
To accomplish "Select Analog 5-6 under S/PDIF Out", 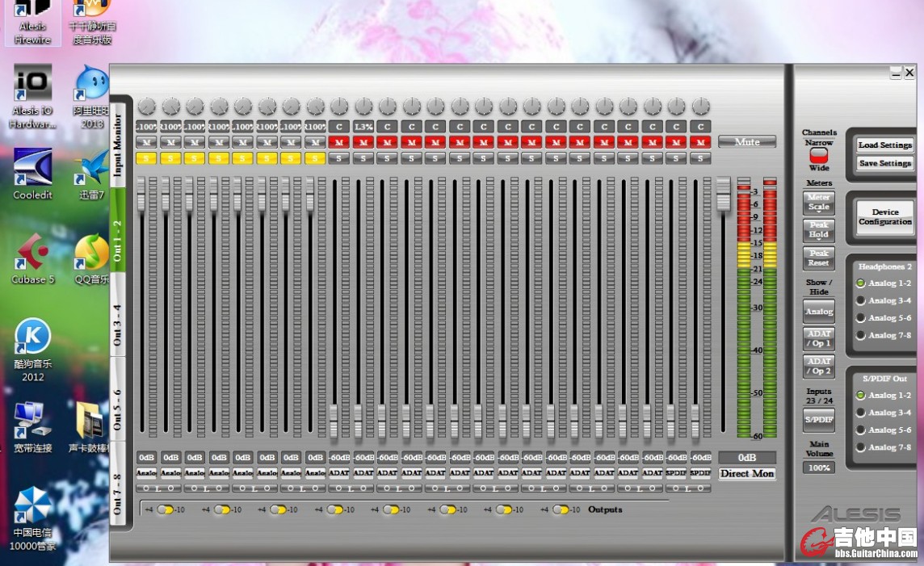I will coord(884,430).
